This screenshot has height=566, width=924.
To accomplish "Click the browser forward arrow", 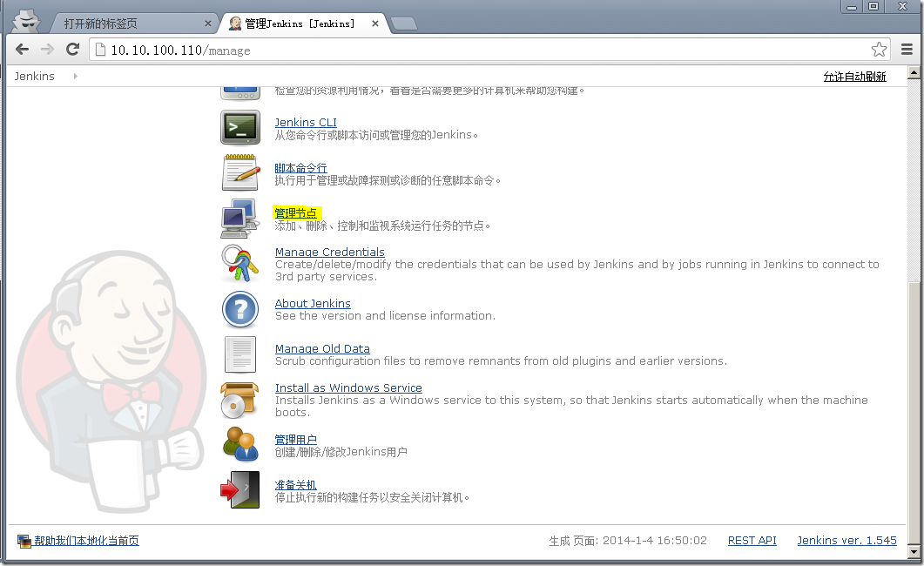I will click(x=47, y=50).
